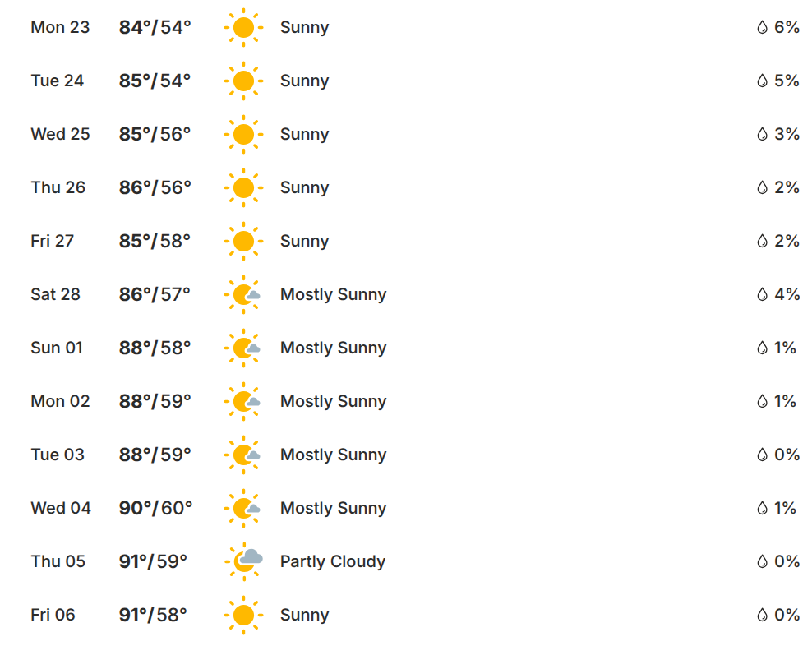Select the Thu 05 date label
This screenshot has width=812, height=646.
click(x=58, y=561)
